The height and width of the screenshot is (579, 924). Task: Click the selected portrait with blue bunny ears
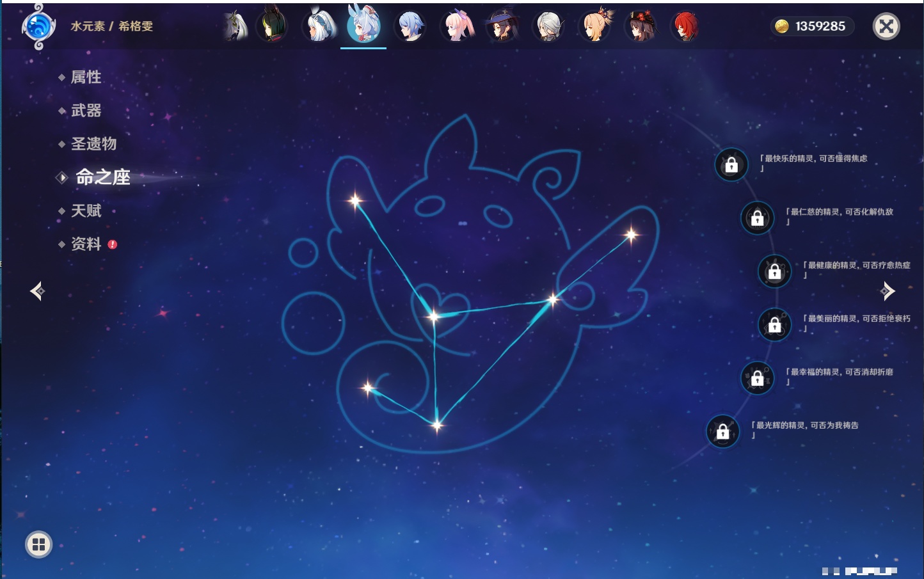tap(363, 26)
